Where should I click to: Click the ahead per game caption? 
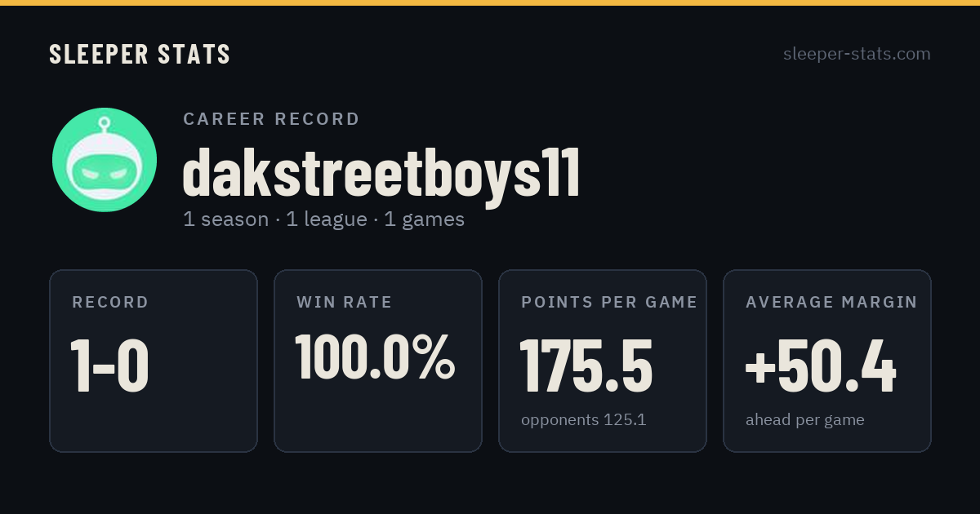tap(804, 420)
